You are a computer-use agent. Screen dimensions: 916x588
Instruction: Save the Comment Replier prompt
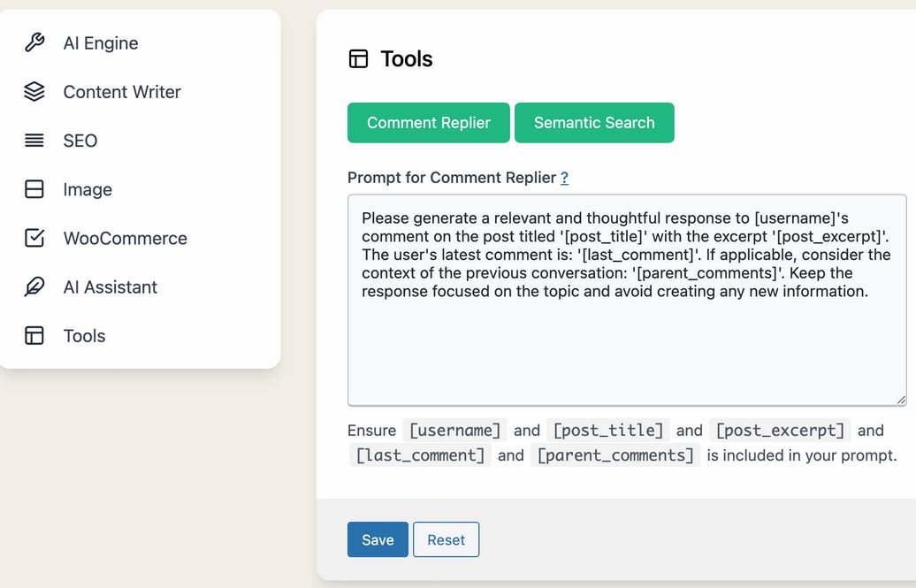pyautogui.click(x=378, y=540)
